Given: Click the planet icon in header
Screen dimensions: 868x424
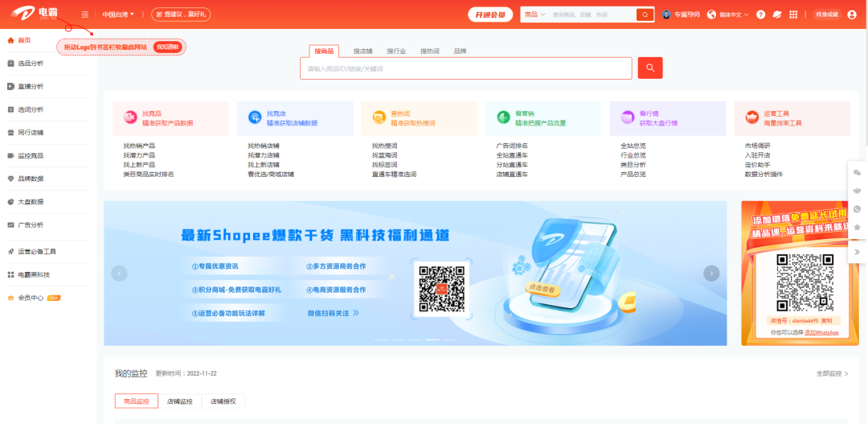Looking at the screenshot, I should tap(777, 14).
